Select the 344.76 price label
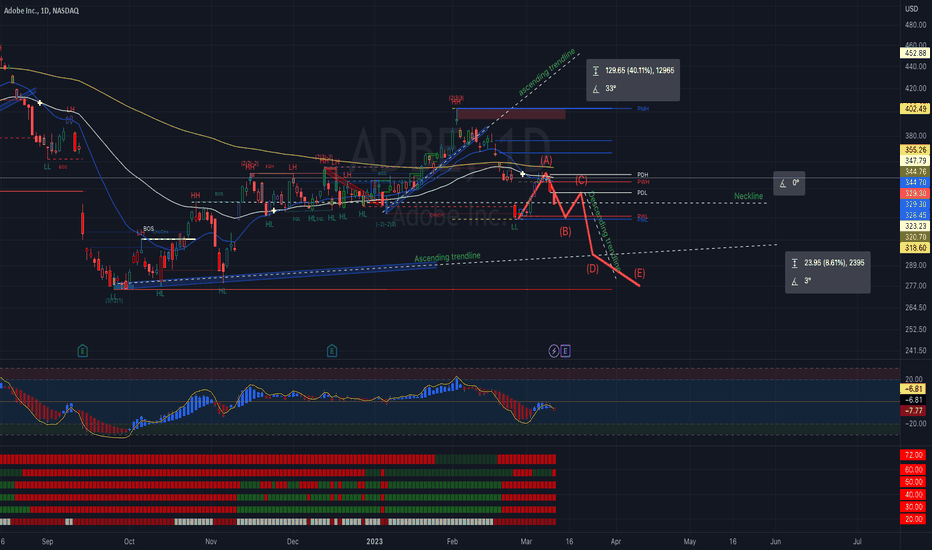 tap(915, 171)
